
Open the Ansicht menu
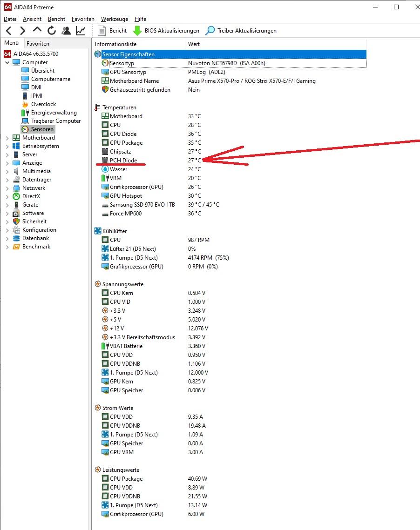[x=32, y=19]
